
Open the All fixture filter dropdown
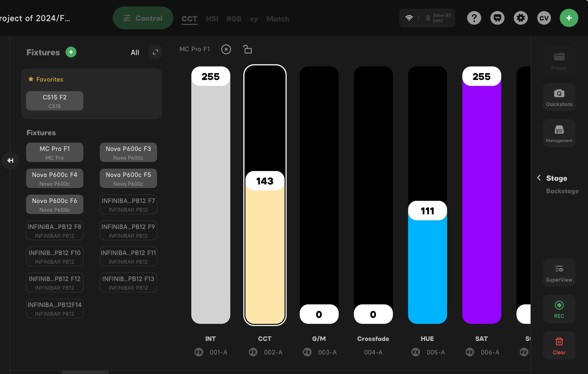pos(135,52)
